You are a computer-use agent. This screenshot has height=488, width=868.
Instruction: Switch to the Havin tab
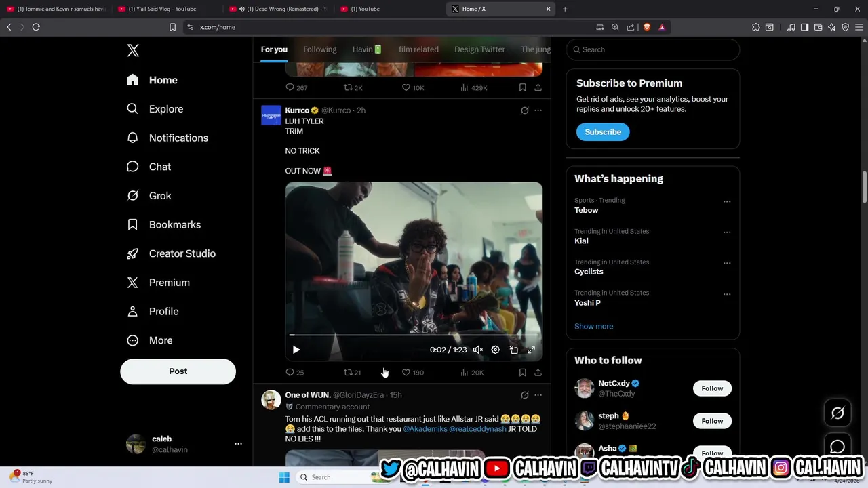[367, 49]
